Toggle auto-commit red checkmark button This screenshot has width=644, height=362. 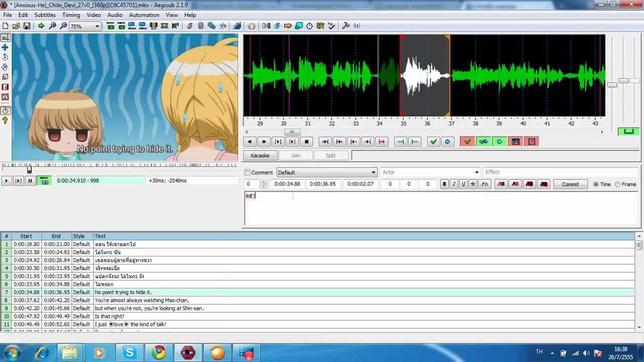tap(467, 142)
